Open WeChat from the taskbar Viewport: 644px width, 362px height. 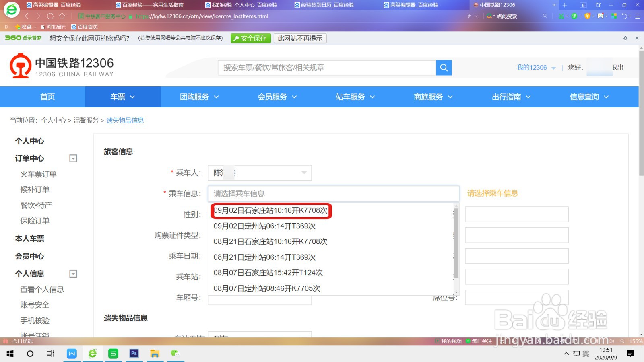click(x=175, y=354)
